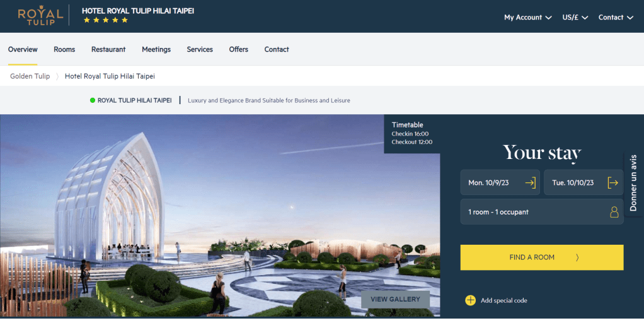
Task: Click the check-out arrow icon
Action: pos(612,182)
